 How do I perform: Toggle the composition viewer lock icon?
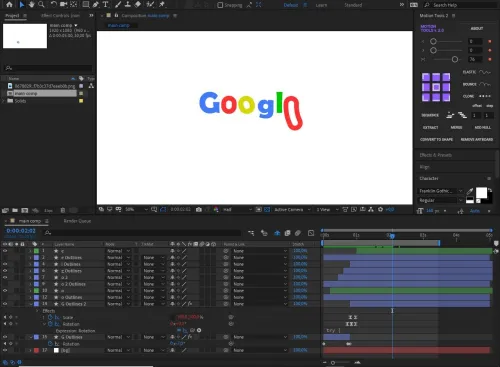[x=116, y=15]
